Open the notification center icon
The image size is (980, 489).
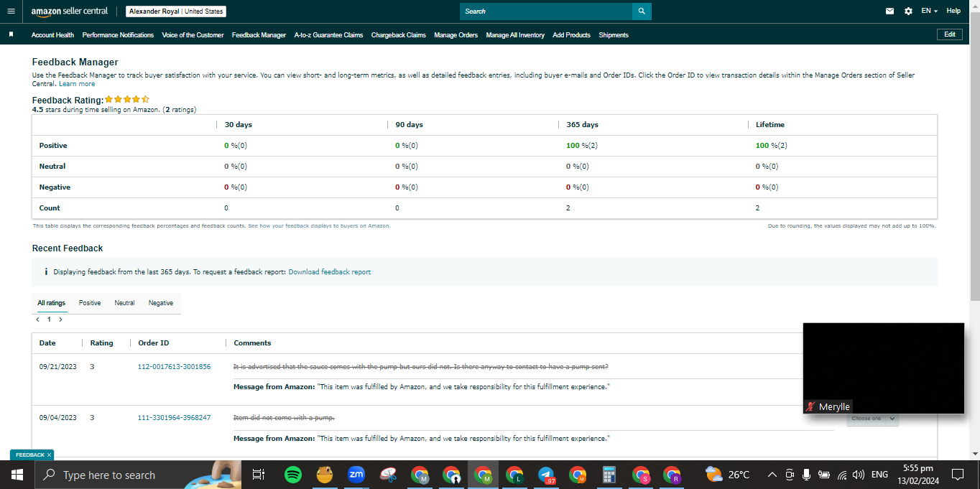coord(957,475)
